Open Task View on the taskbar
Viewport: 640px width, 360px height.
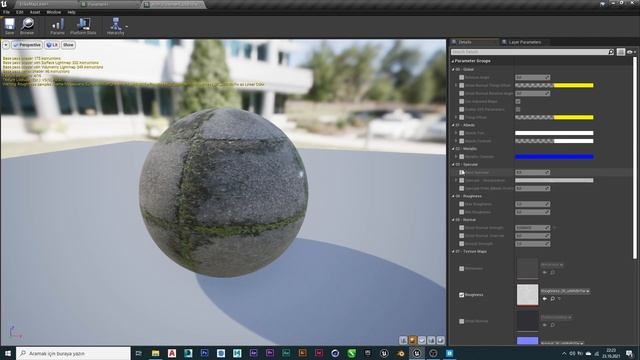pos(138,353)
